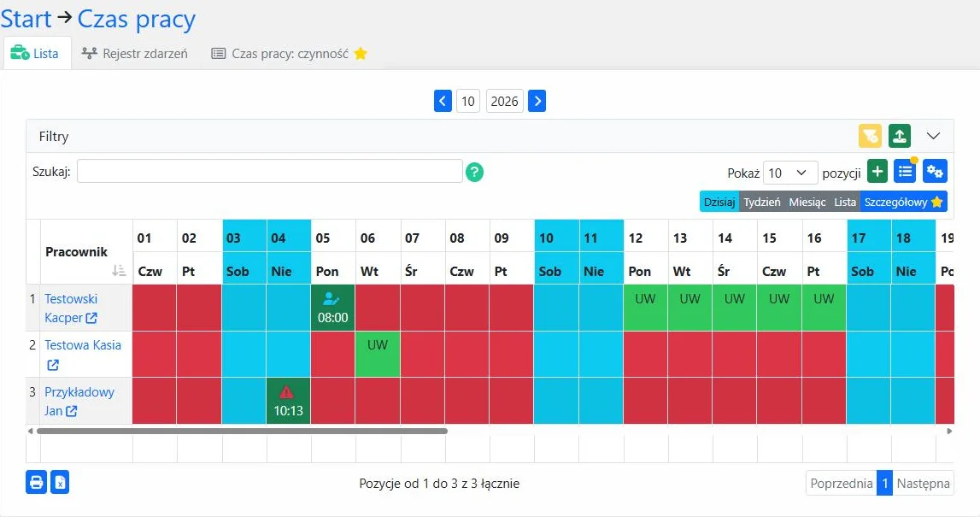Select Lista view button beside Miesiąc
The height and width of the screenshot is (517, 980).
(845, 202)
